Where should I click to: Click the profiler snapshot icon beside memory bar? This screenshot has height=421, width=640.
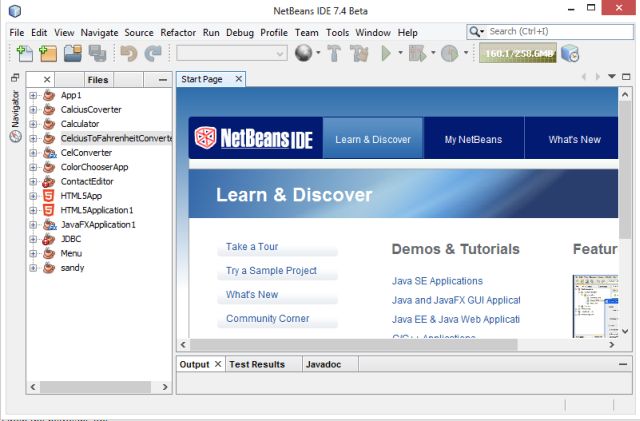point(570,53)
